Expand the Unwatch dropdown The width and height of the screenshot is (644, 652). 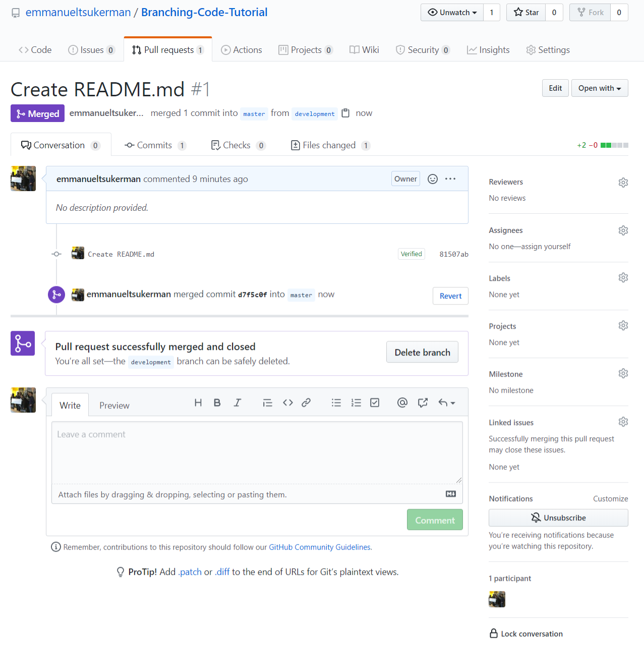pos(452,13)
